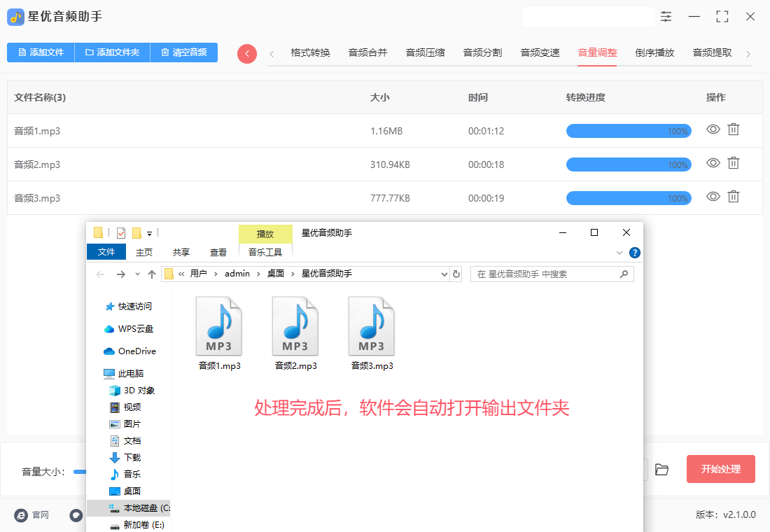The image size is (770, 532).
Task: Open 视频 folder in the sidebar
Action: click(125, 407)
